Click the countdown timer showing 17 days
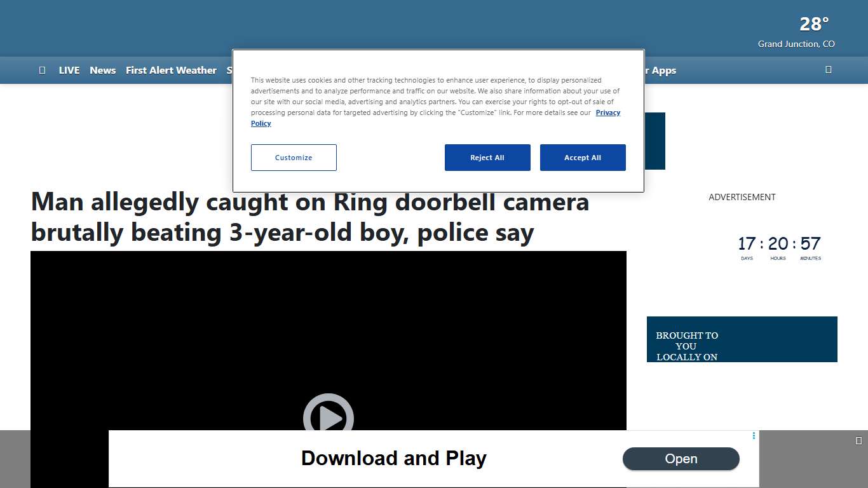The height and width of the screenshot is (488, 868). [747, 243]
